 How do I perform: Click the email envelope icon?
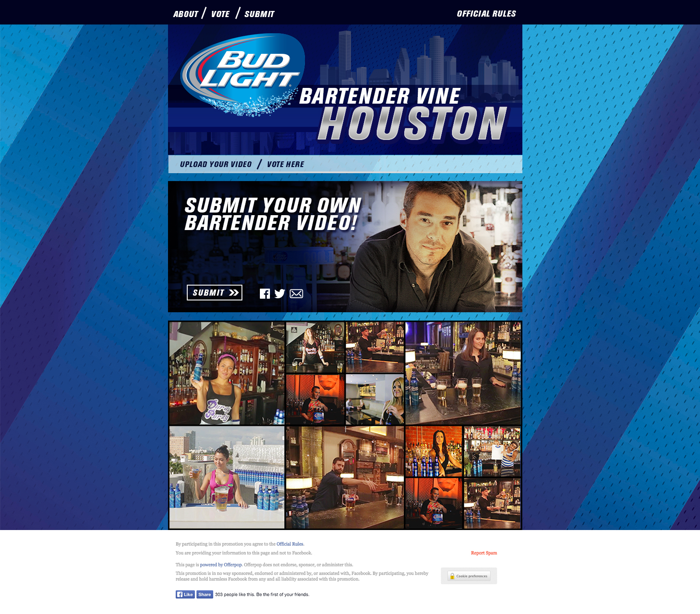pyautogui.click(x=296, y=293)
